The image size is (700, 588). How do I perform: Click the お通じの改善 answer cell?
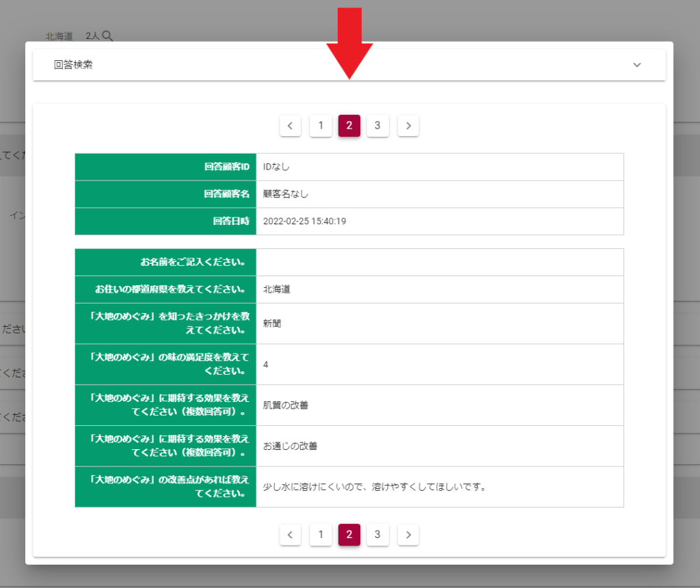(290, 446)
